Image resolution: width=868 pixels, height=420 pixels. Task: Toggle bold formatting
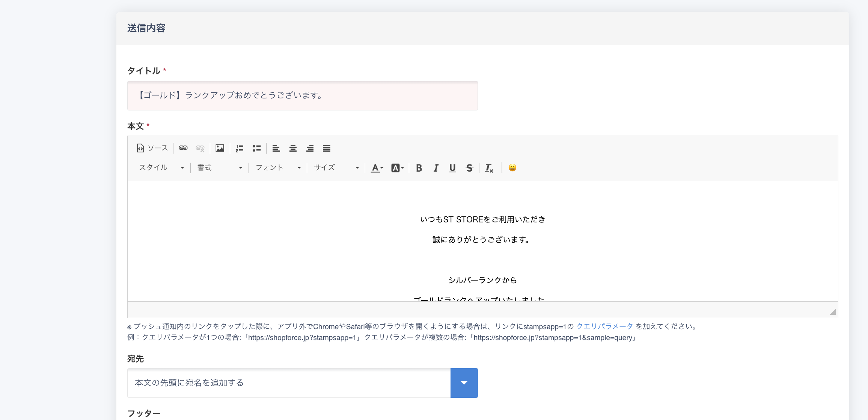419,168
